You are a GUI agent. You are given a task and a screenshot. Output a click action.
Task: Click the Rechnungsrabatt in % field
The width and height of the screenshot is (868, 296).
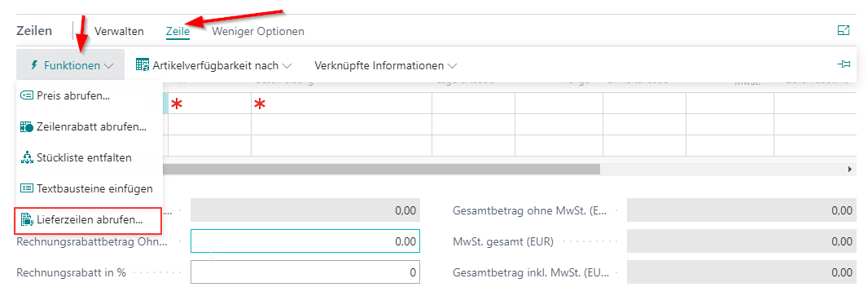305,272
